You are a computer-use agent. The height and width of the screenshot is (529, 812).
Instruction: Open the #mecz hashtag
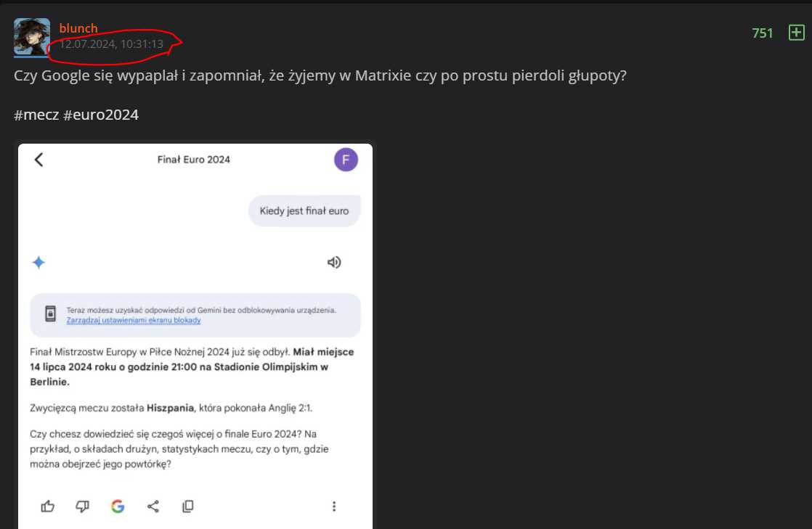click(36, 115)
